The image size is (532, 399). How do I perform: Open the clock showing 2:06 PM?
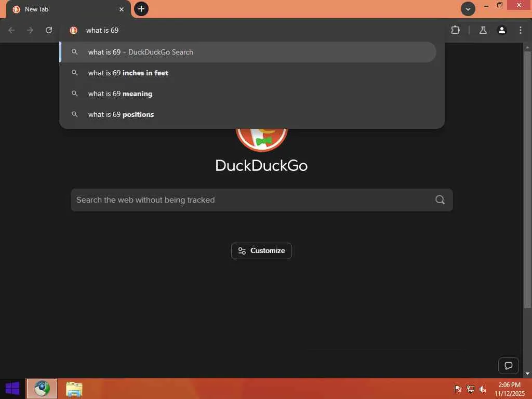click(x=509, y=389)
